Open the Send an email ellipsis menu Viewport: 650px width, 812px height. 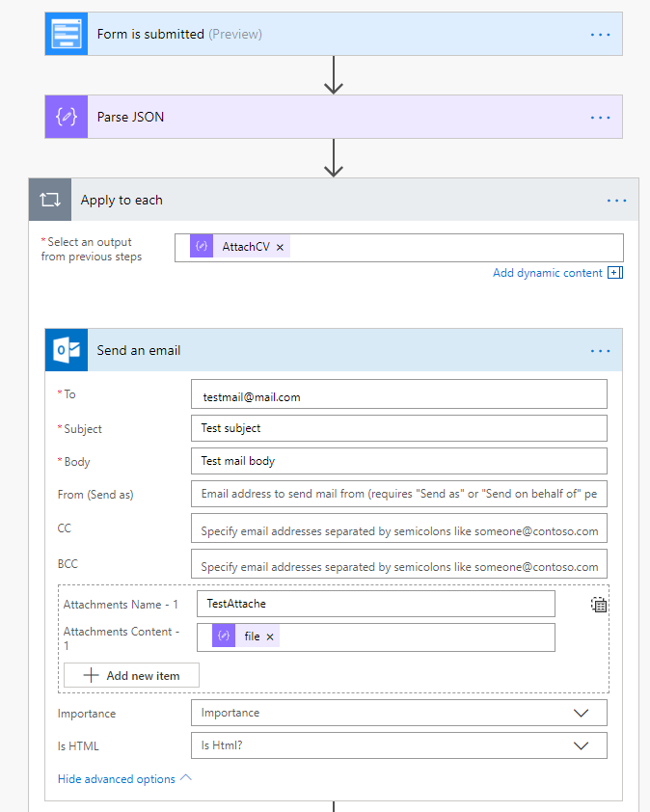(x=600, y=351)
